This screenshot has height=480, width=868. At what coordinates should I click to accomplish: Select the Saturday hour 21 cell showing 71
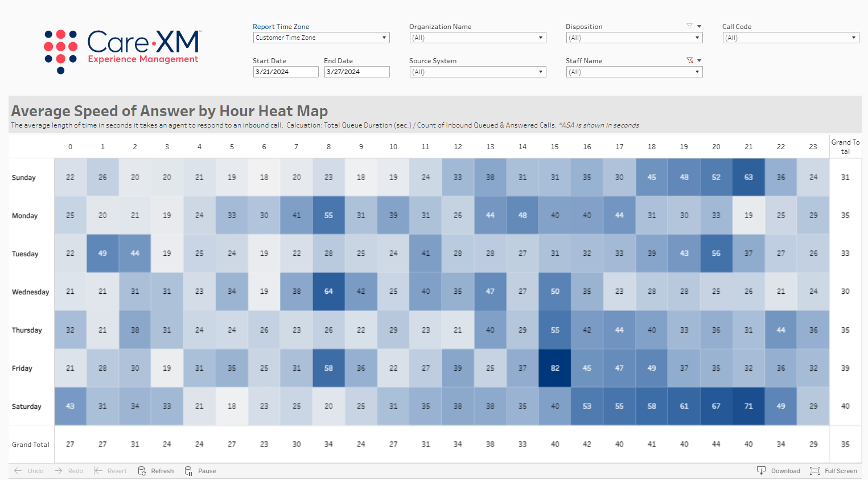(748, 407)
